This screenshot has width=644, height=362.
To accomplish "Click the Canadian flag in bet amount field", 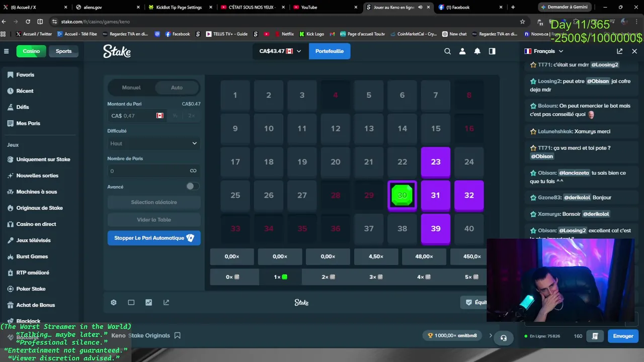I will point(160,116).
